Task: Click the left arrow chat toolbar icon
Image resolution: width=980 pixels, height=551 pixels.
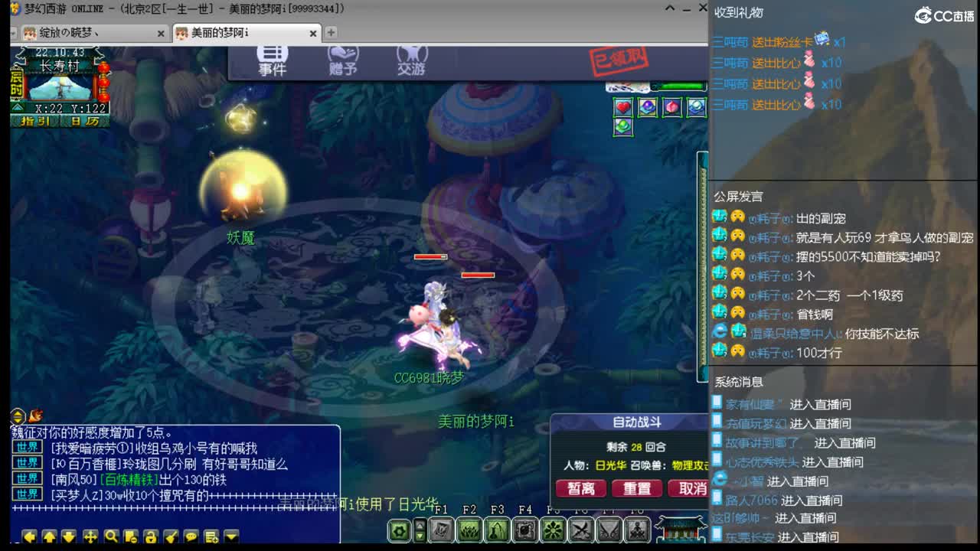Action: click(x=31, y=537)
